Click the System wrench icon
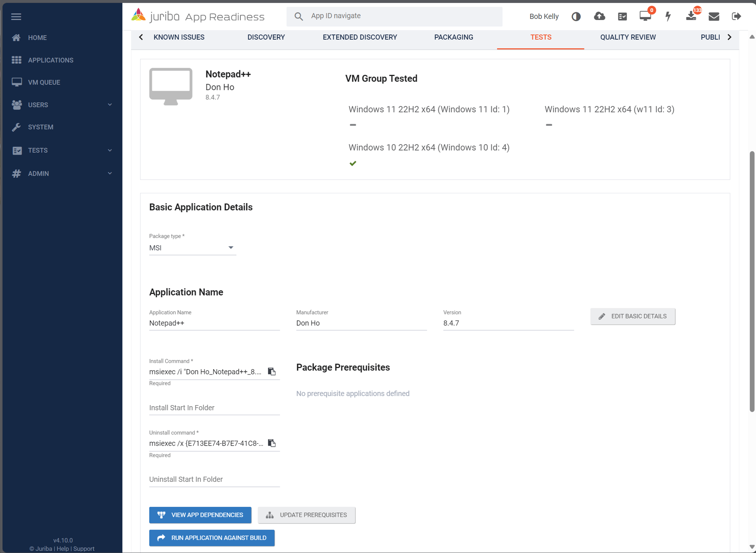 coord(16,127)
